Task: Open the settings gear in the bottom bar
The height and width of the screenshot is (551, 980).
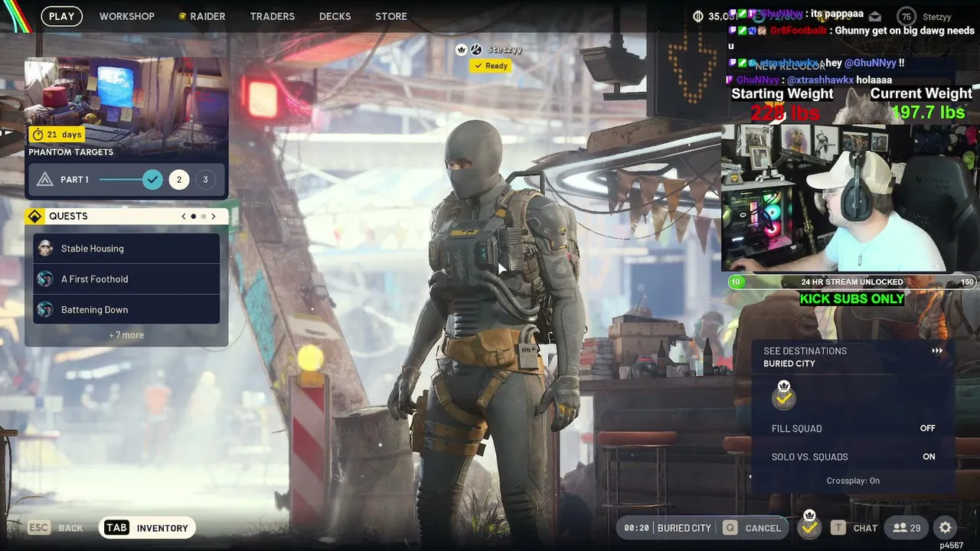Action: tap(946, 528)
